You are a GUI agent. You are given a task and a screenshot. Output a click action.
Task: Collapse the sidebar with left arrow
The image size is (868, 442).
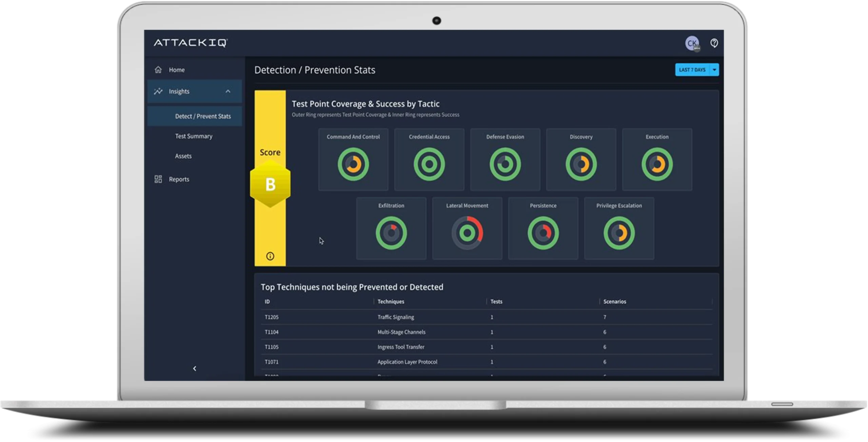195,368
